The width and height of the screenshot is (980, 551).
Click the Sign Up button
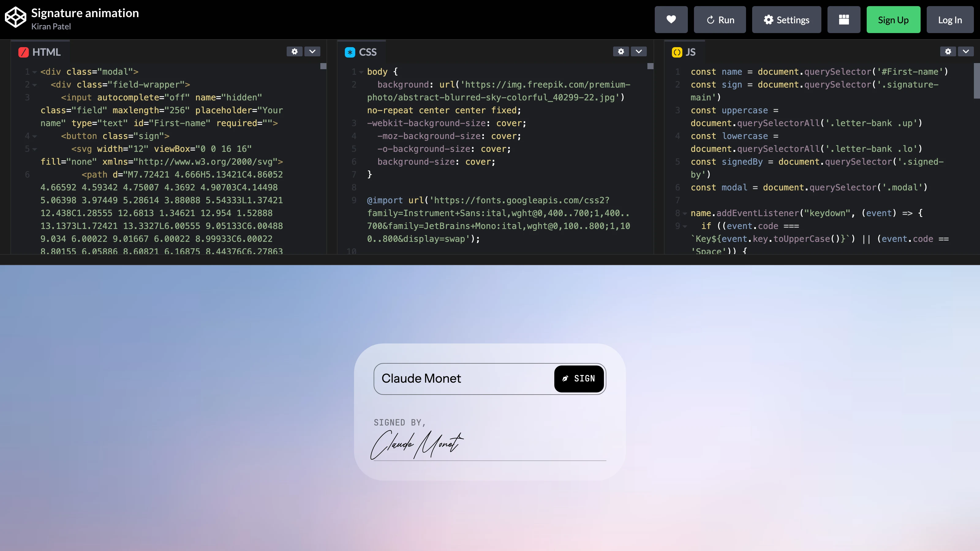pyautogui.click(x=893, y=20)
